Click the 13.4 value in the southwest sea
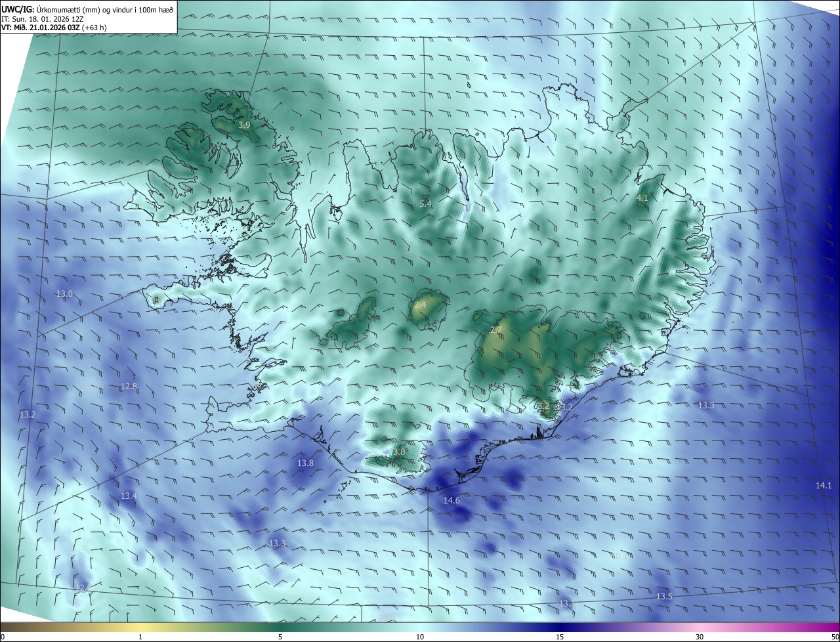The width and height of the screenshot is (840, 642). (129, 496)
